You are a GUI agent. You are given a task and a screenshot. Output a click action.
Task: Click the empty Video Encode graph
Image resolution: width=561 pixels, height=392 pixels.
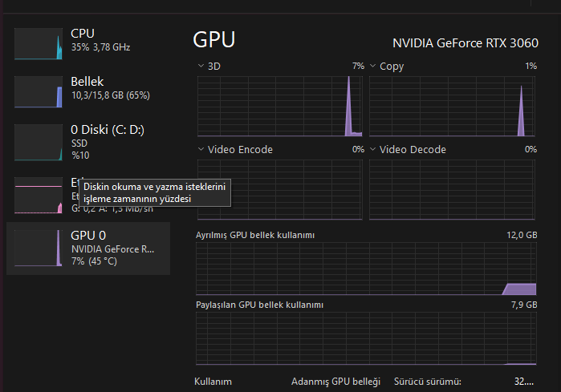tap(280, 188)
